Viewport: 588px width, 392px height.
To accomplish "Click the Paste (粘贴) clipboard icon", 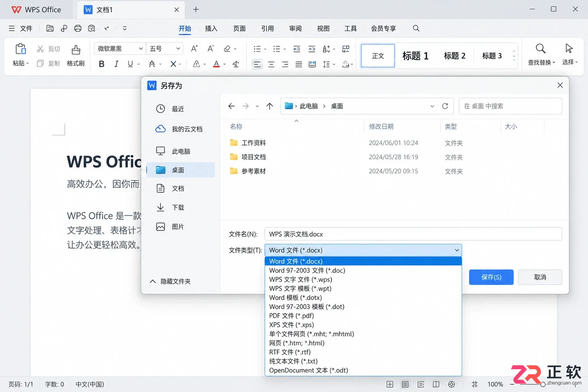I will pos(20,49).
